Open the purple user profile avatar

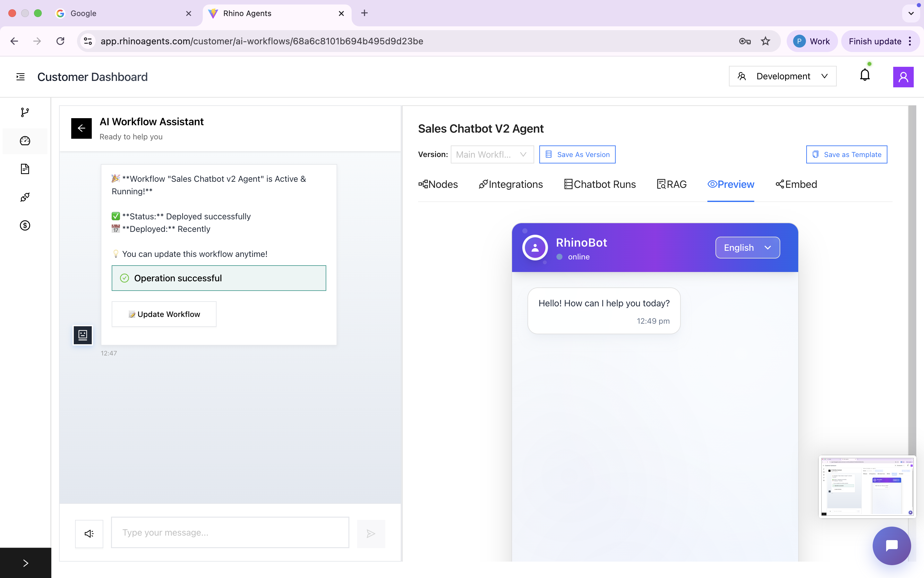point(903,77)
